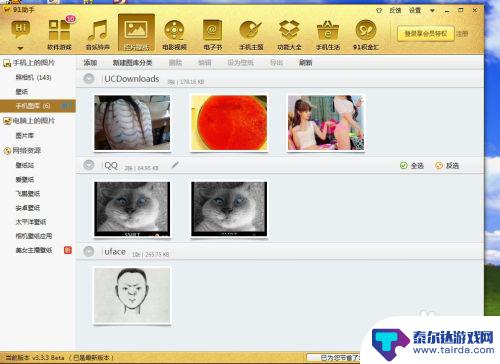
Task: Collapse the UCDownloads album section
Action: tap(89, 79)
